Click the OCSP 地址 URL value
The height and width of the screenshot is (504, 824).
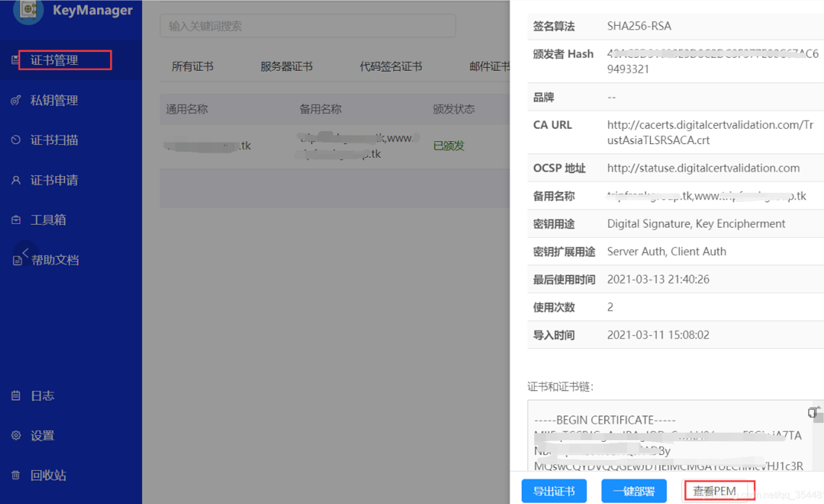click(x=703, y=168)
